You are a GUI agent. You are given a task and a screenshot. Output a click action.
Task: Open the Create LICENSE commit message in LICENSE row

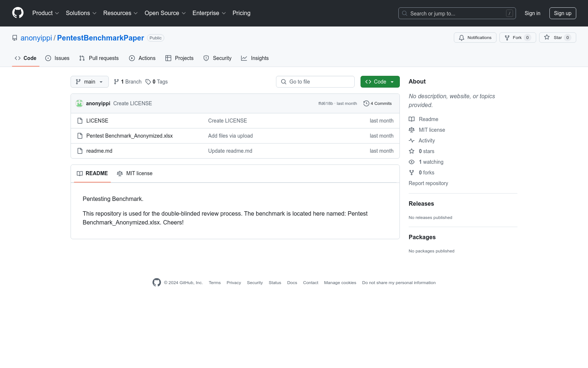[227, 121]
